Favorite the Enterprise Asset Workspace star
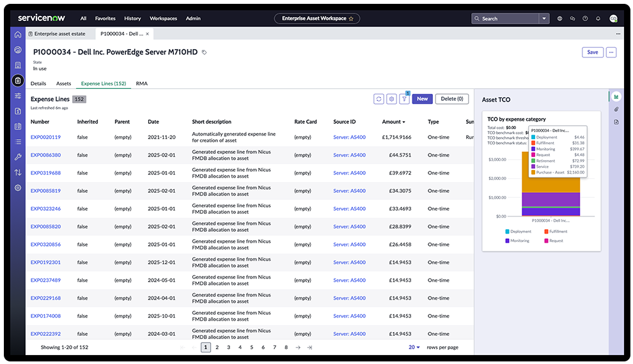 351,19
